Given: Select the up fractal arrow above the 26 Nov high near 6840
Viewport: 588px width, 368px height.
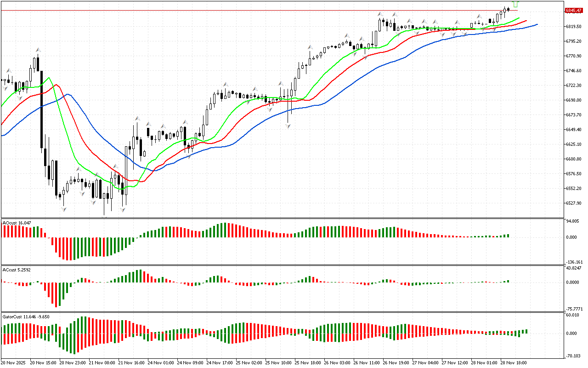Looking at the screenshot, I should pyautogui.click(x=380, y=14).
